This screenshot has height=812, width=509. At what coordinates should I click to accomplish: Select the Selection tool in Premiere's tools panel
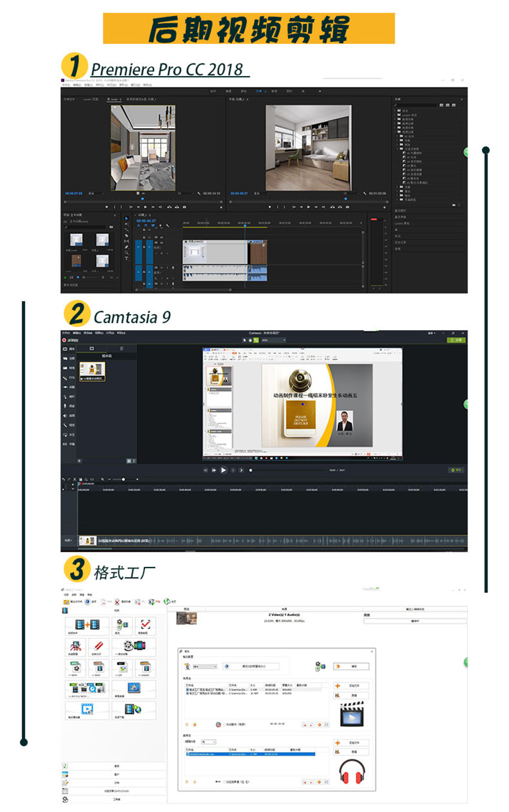(126, 219)
